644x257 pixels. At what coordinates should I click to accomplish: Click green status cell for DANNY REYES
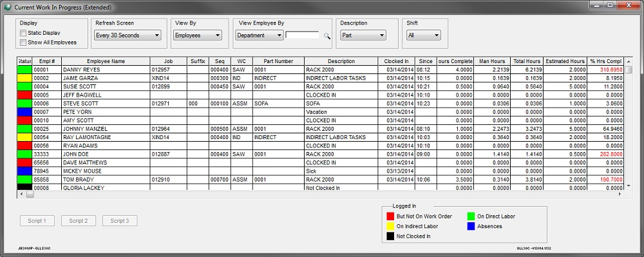[x=24, y=70]
